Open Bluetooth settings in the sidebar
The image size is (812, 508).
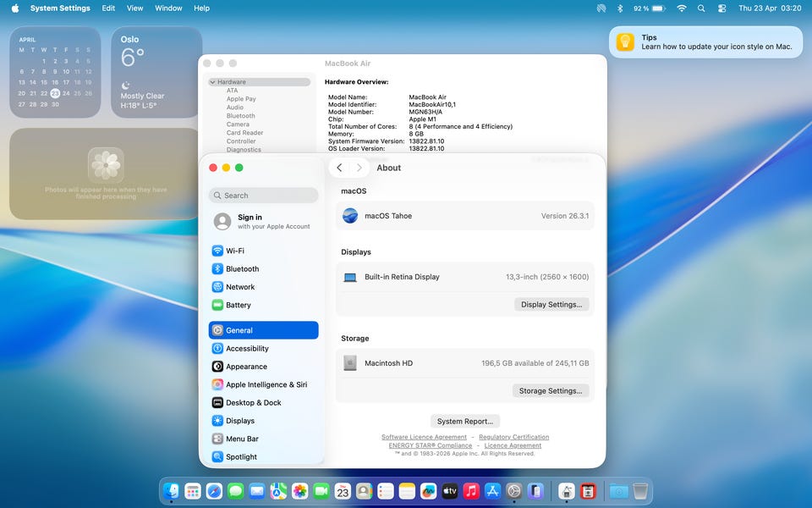(263, 268)
